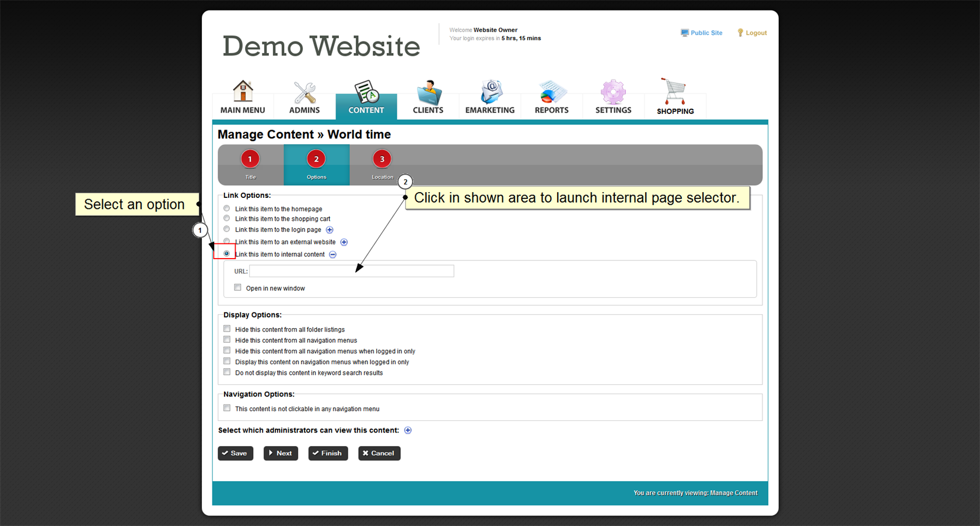Click in the URL input field
This screenshot has width=980, height=526.
point(351,271)
